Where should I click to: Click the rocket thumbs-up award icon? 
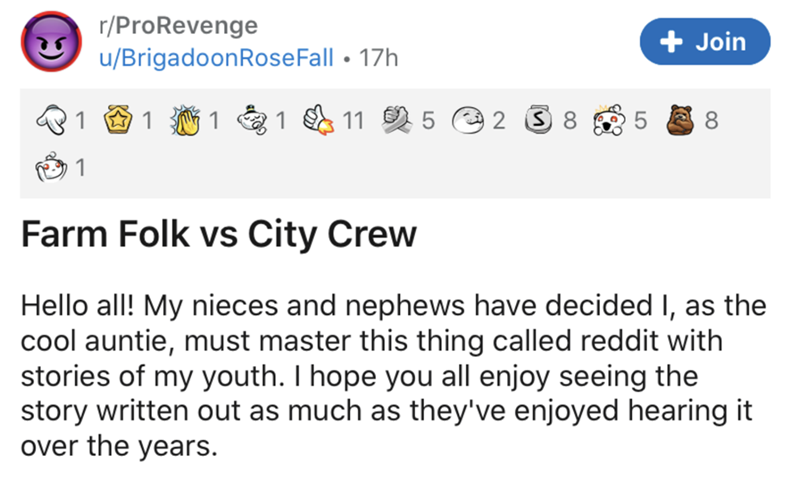click(322, 123)
